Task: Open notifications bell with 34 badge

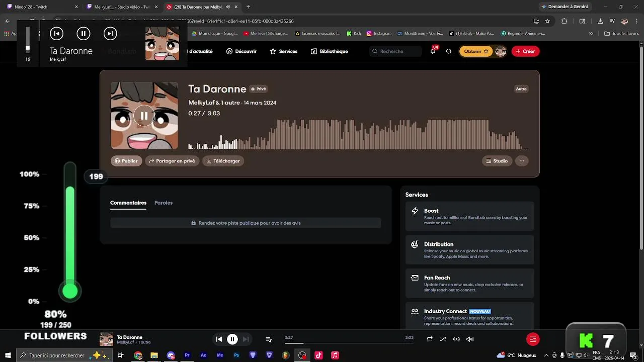Action: click(x=433, y=51)
